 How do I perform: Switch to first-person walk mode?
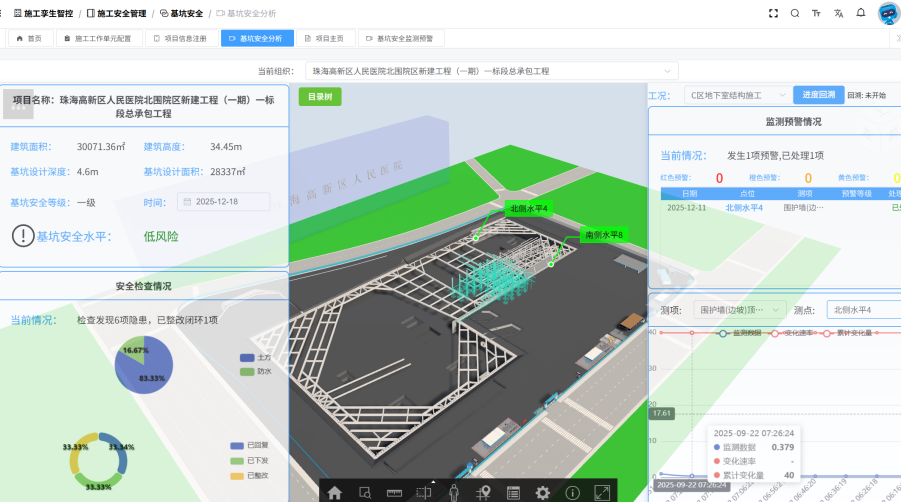click(454, 492)
